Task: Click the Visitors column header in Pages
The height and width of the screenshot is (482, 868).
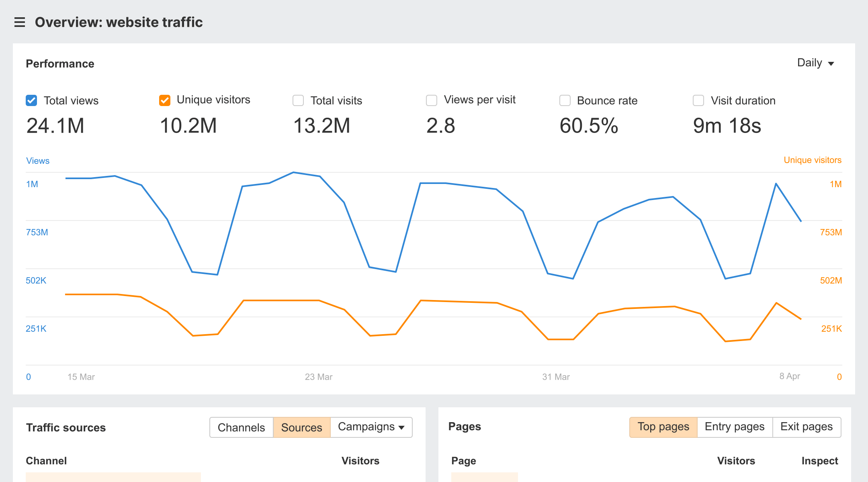Action: [736, 461]
